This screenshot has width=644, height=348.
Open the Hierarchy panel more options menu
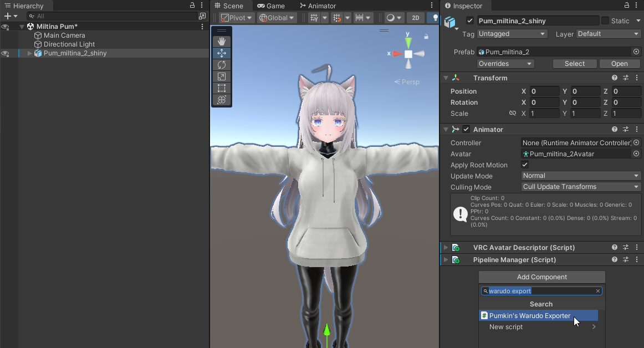coord(202,6)
